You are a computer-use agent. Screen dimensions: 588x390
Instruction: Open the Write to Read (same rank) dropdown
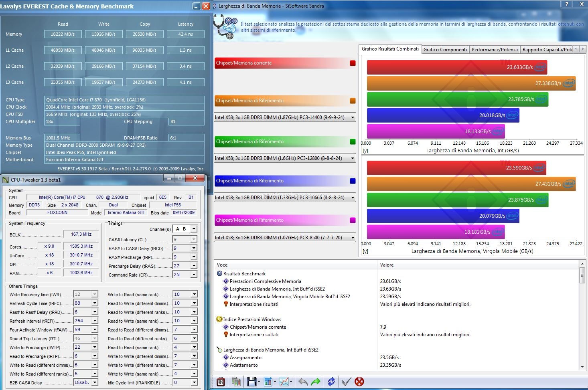tap(194, 295)
